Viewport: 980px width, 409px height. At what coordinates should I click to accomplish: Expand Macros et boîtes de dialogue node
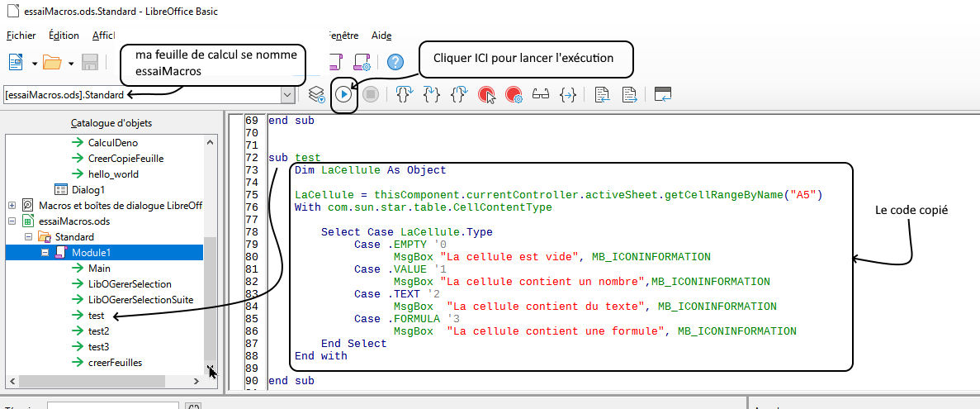[x=12, y=205]
